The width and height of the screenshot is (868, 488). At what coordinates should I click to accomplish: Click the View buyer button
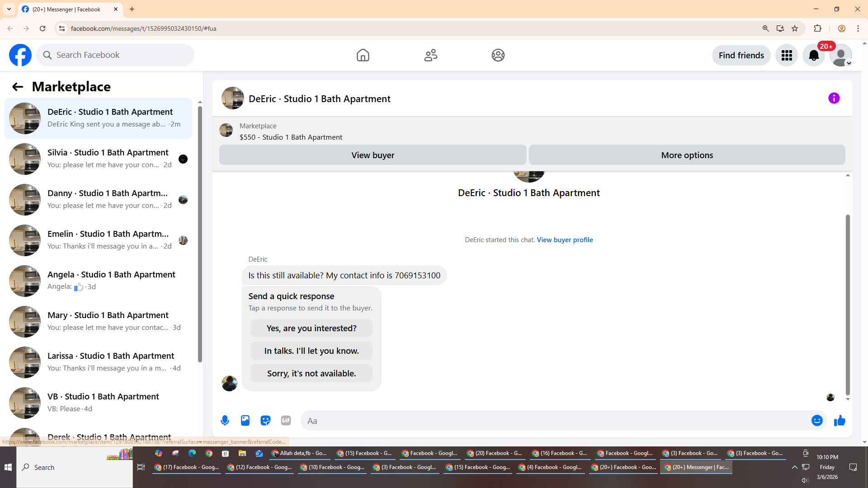coord(373,155)
